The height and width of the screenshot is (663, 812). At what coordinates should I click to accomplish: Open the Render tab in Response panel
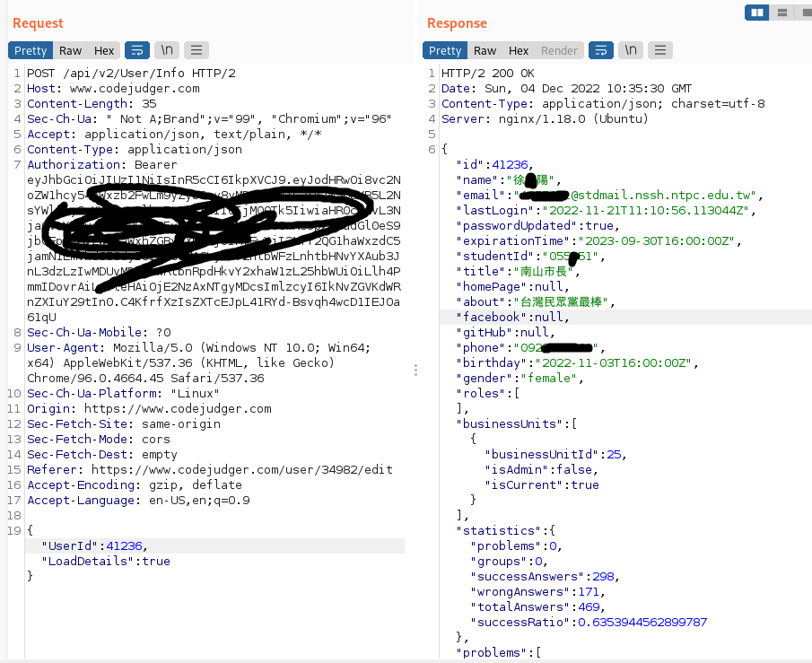(559, 51)
